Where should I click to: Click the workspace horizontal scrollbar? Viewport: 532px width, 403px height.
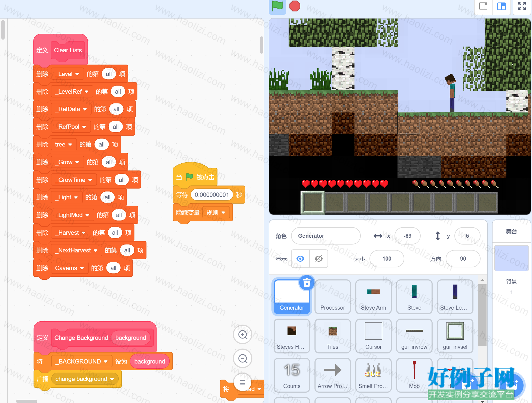pyautogui.click(x=27, y=401)
